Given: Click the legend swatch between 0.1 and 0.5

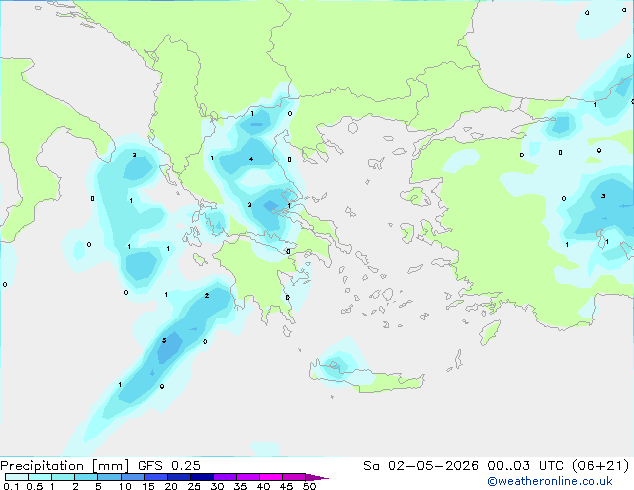Looking at the screenshot, I should tap(17, 477).
